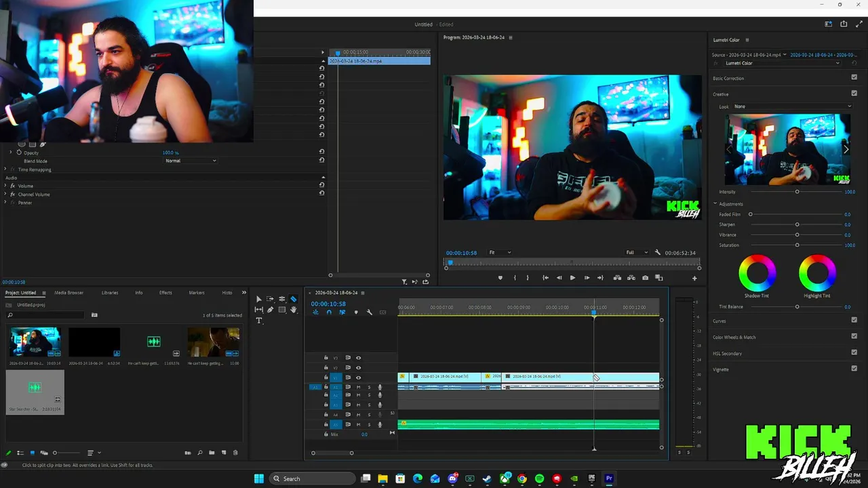
Task: Add marker in timeline header
Action: click(355, 312)
